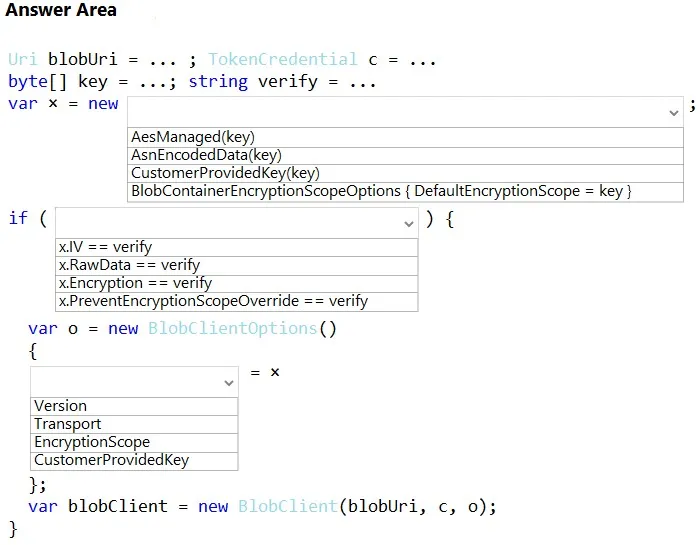The height and width of the screenshot is (545, 700).
Task: Expand the dropdown in the if condition
Action: point(237,223)
